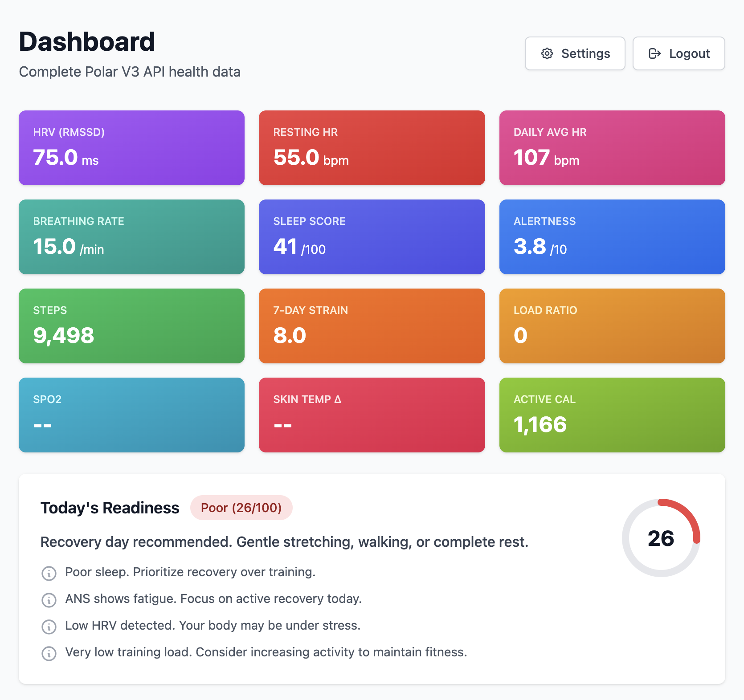Click the Logout arrow icon
744x700 pixels.
click(654, 53)
